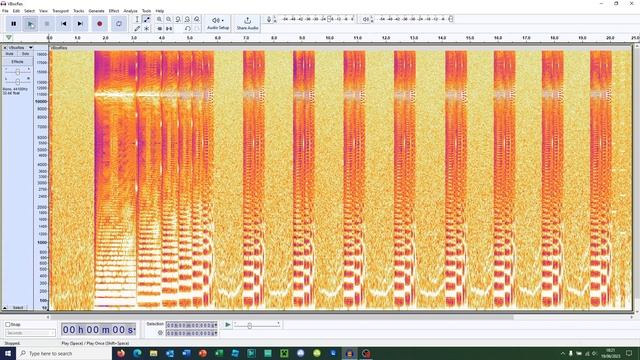Adjust the track pan slider
This screenshot has width=640, height=360.
click(17, 82)
